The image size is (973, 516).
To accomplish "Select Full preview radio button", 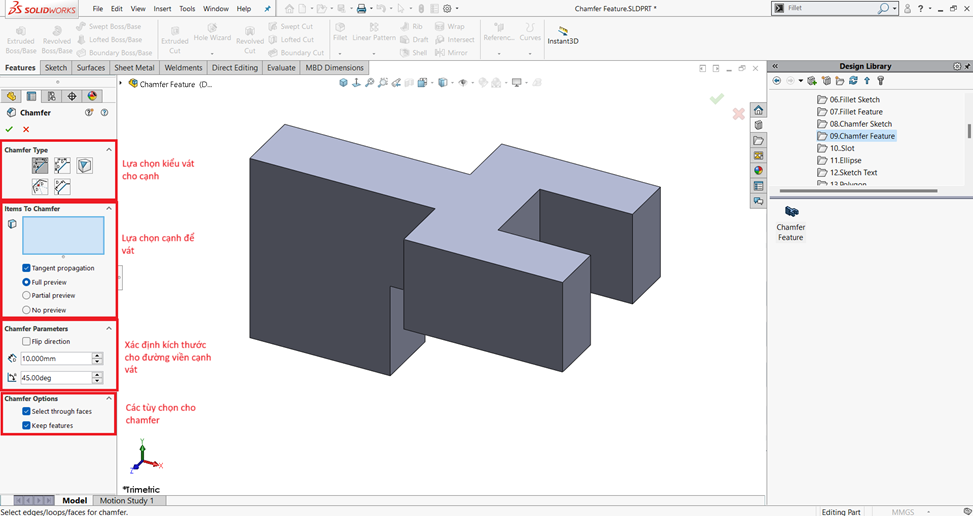I will tap(26, 282).
